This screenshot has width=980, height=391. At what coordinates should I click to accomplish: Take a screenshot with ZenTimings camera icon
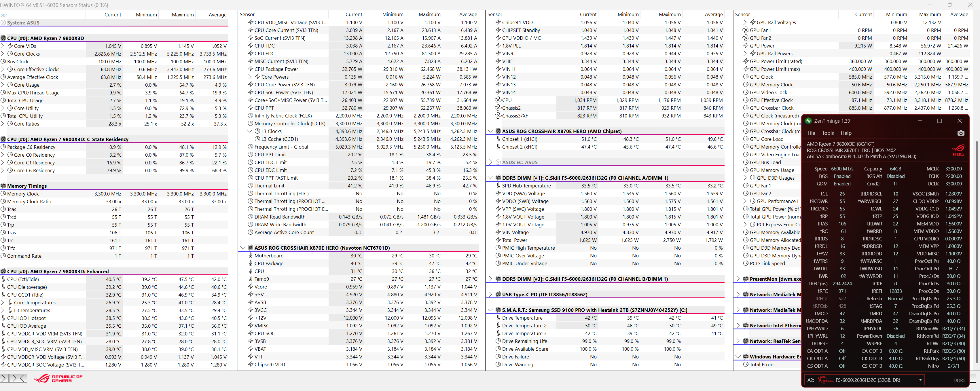tap(961, 133)
